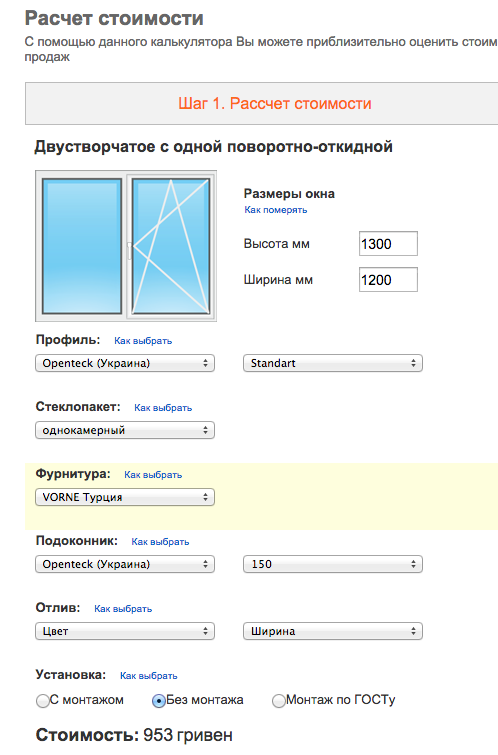Open the Отлив Цвет color dropdown

point(125,631)
